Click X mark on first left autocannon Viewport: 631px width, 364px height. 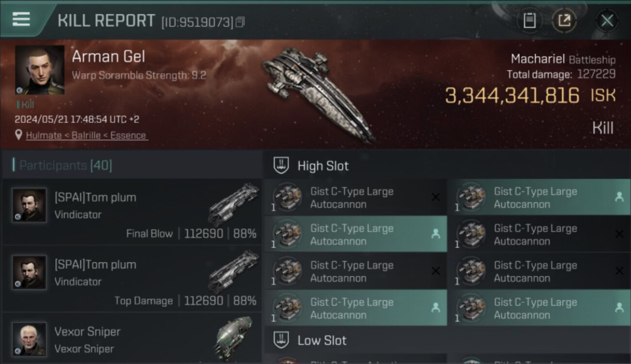point(435,197)
